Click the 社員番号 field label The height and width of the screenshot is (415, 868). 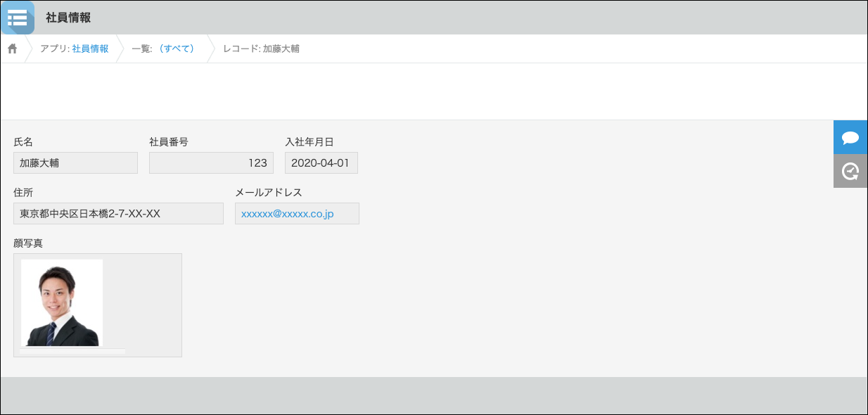pos(169,141)
